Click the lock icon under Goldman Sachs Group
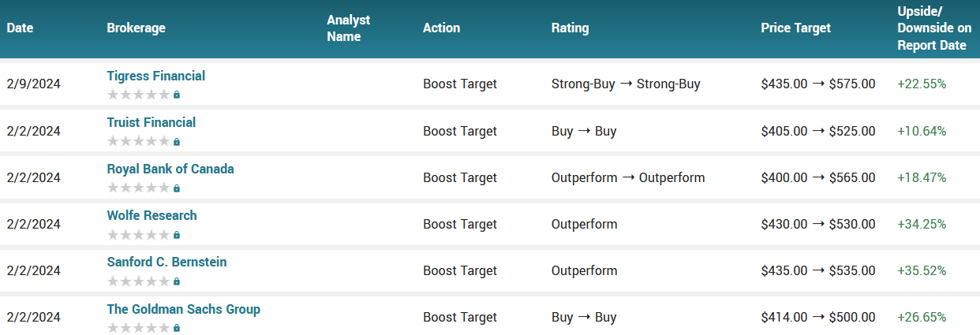 pos(177,328)
